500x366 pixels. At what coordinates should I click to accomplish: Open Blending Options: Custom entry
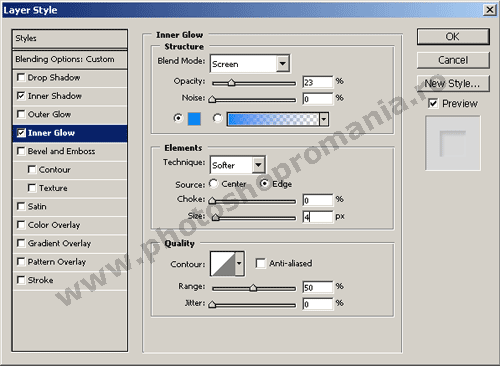pos(70,59)
